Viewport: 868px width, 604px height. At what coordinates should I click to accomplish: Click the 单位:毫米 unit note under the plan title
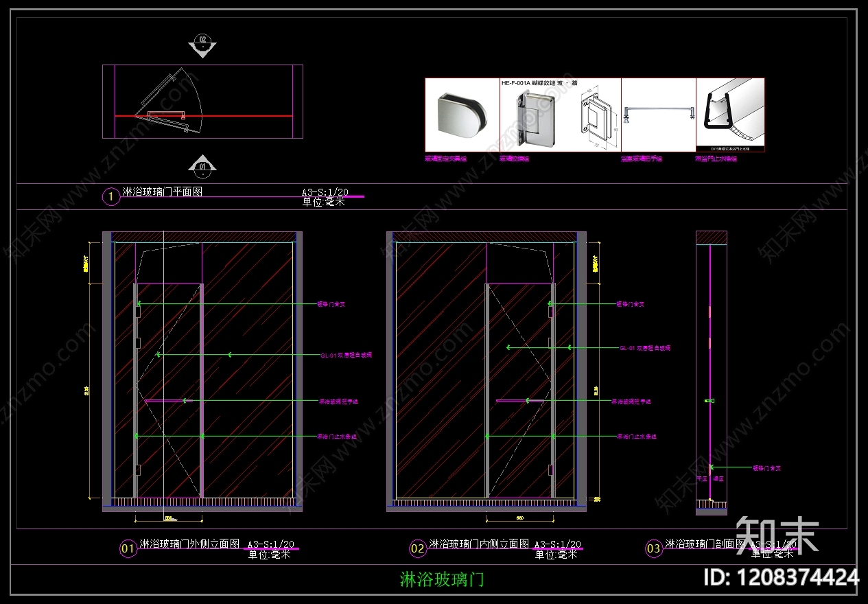(324, 202)
